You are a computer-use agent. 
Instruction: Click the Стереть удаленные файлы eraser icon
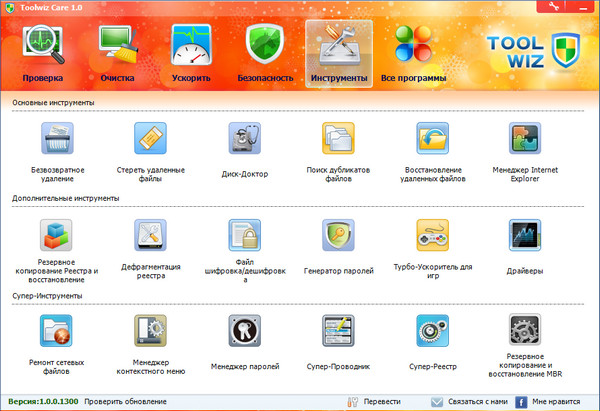point(149,139)
